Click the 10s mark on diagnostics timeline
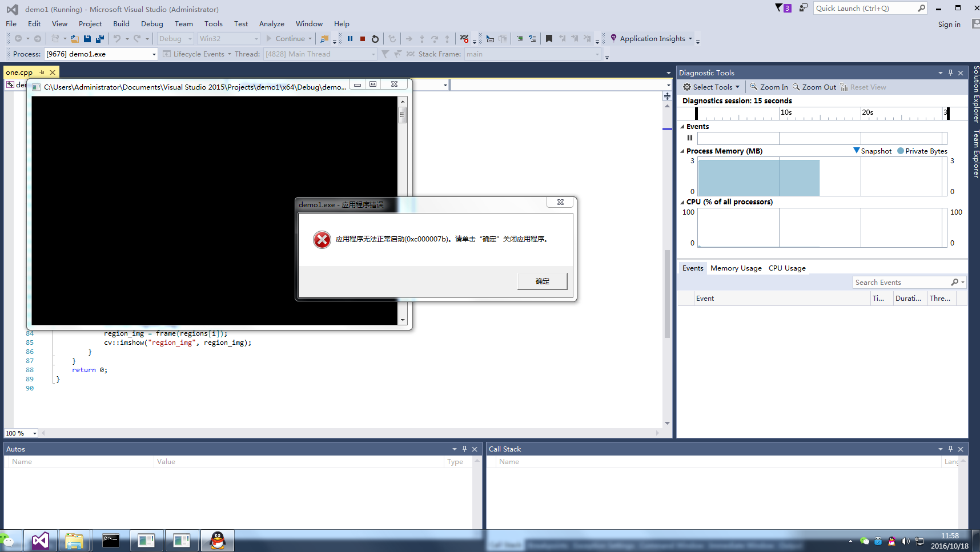 tap(786, 112)
